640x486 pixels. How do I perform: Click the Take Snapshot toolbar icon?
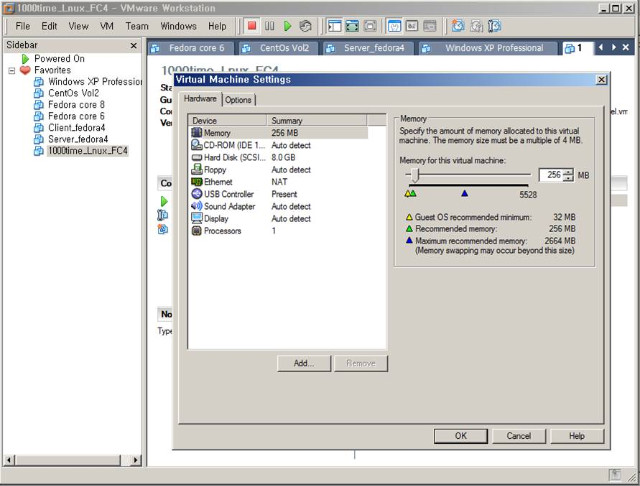458,26
